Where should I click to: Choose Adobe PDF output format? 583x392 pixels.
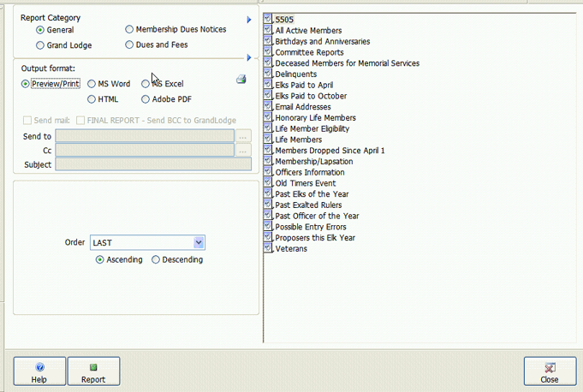(x=146, y=99)
